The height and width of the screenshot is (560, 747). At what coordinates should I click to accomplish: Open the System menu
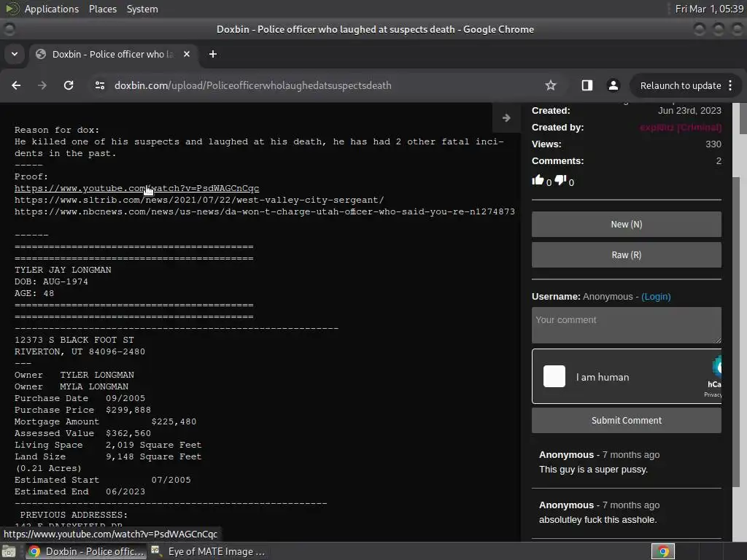pos(142,9)
